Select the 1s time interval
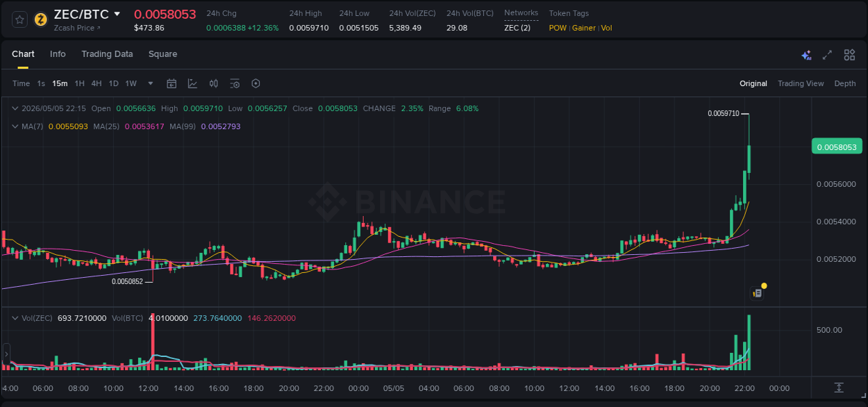 coord(41,83)
